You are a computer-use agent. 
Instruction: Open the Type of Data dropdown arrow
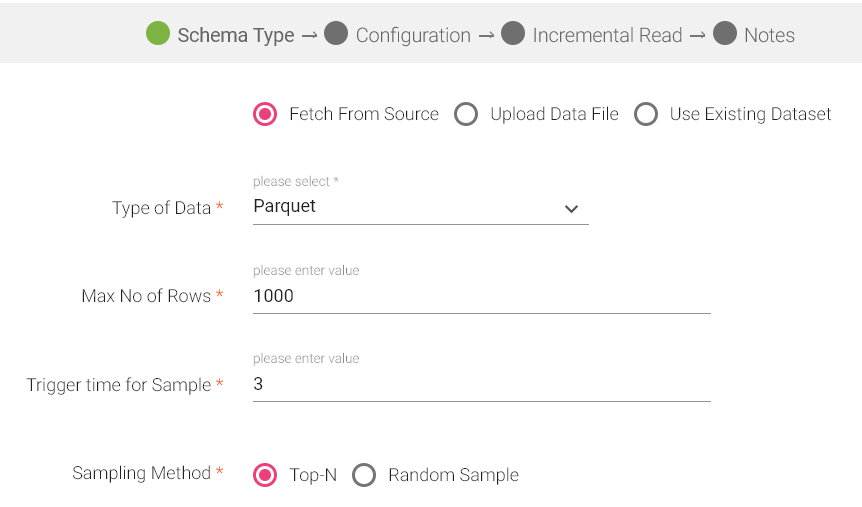571,208
